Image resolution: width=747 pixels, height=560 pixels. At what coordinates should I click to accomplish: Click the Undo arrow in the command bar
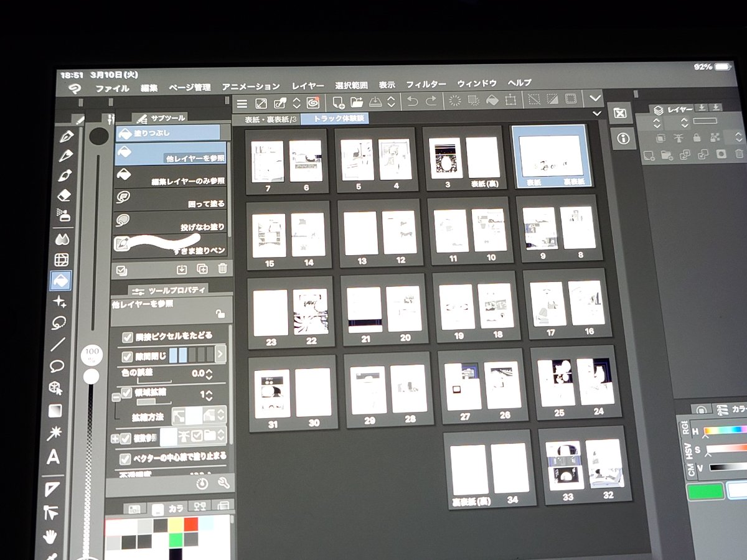pyautogui.click(x=412, y=101)
